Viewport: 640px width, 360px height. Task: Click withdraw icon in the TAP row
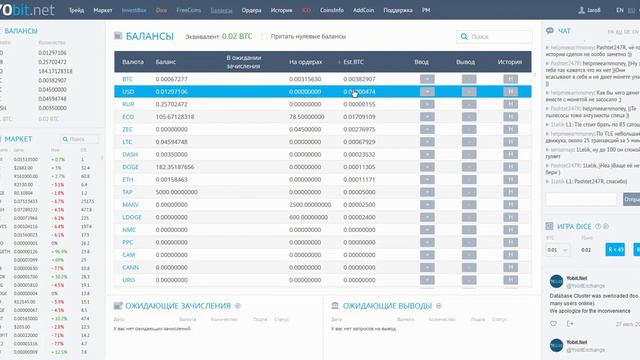(469, 192)
